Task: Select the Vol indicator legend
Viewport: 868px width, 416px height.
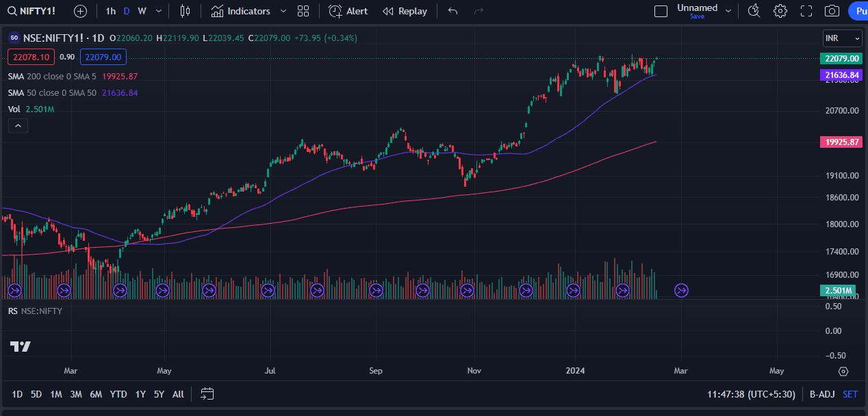Action: click(31, 109)
